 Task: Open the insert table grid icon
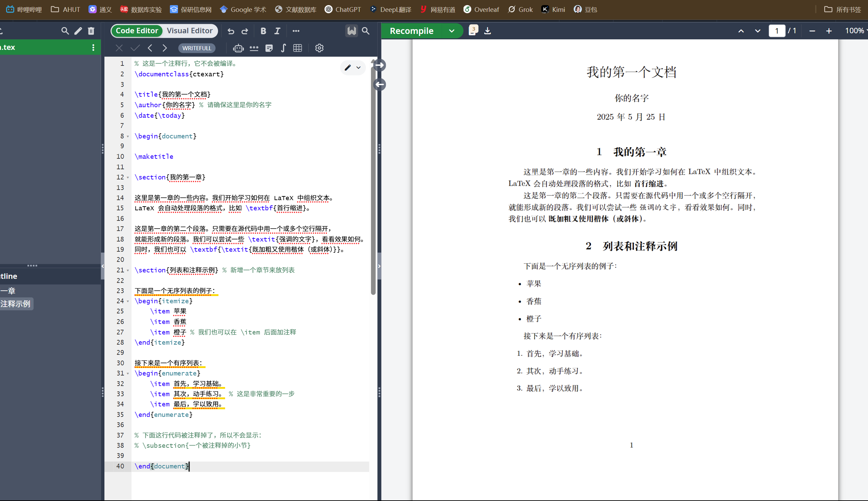pos(297,48)
